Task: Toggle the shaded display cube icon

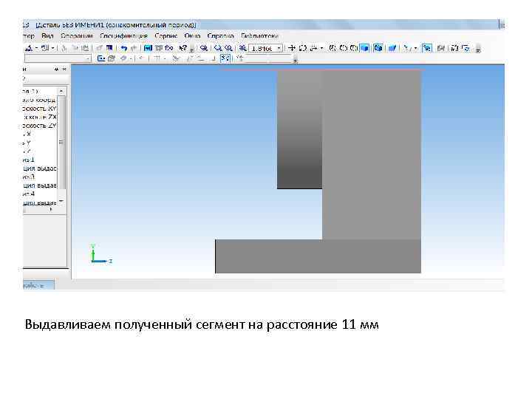Action: coord(365,48)
